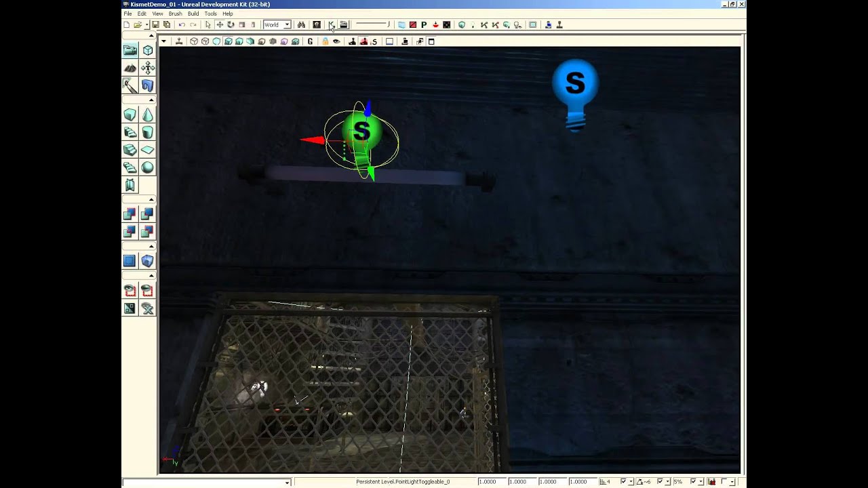This screenshot has height=488, width=868.
Task: Toggle viewport lock icon
Action: click(x=325, y=42)
